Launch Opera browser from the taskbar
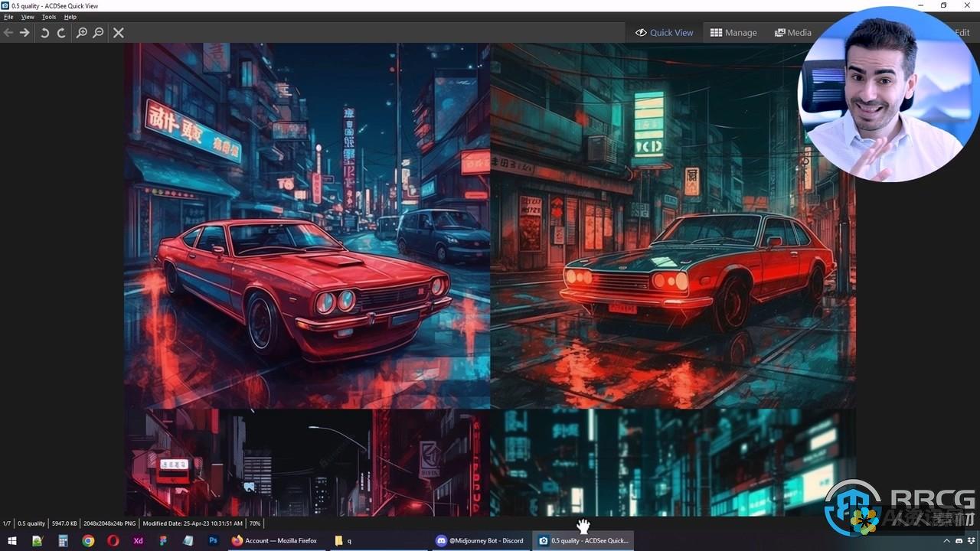This screenshot has height=551, width=980. pos(113,540)
